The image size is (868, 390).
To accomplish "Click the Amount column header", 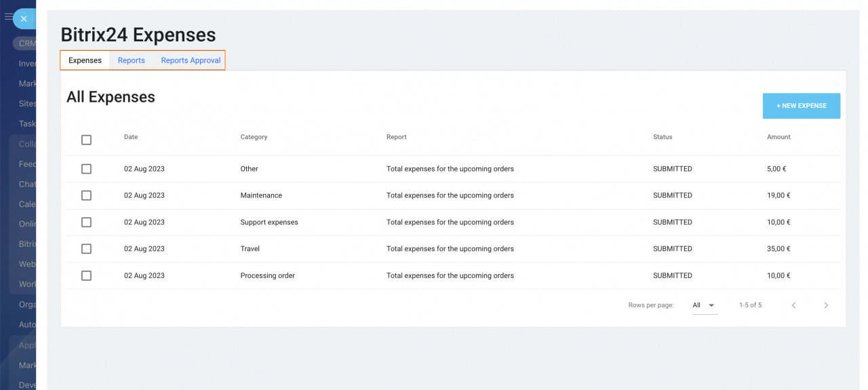I will [778, 137].
